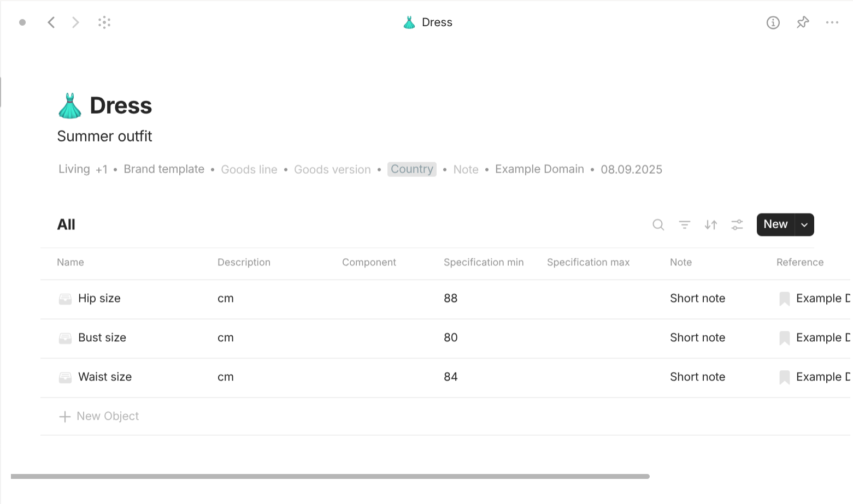853x504 pixels.
Task: Open filter options for the view
Action: [684, 224]
